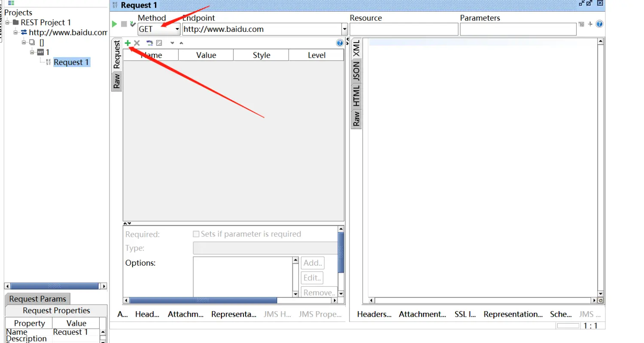This screenshot has width=644, height=343.
Task: Click the gray stop request icon
Action: click(x=123, y=24)
